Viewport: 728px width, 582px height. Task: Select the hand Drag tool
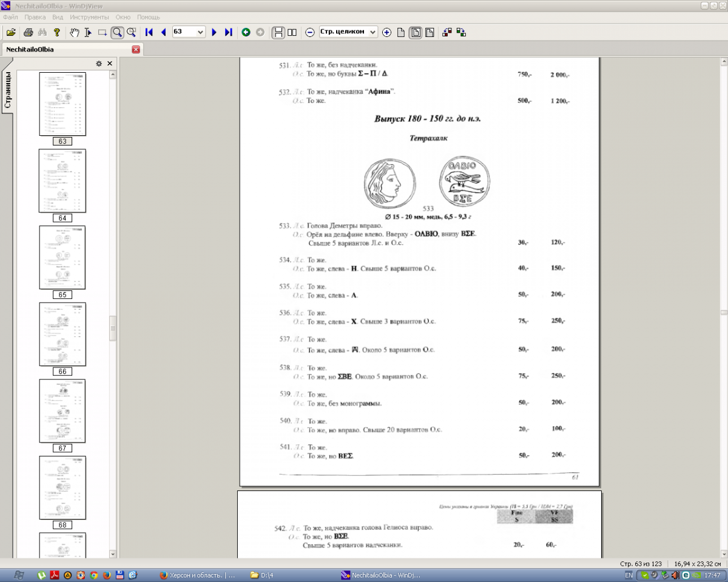tap(74, 32)
